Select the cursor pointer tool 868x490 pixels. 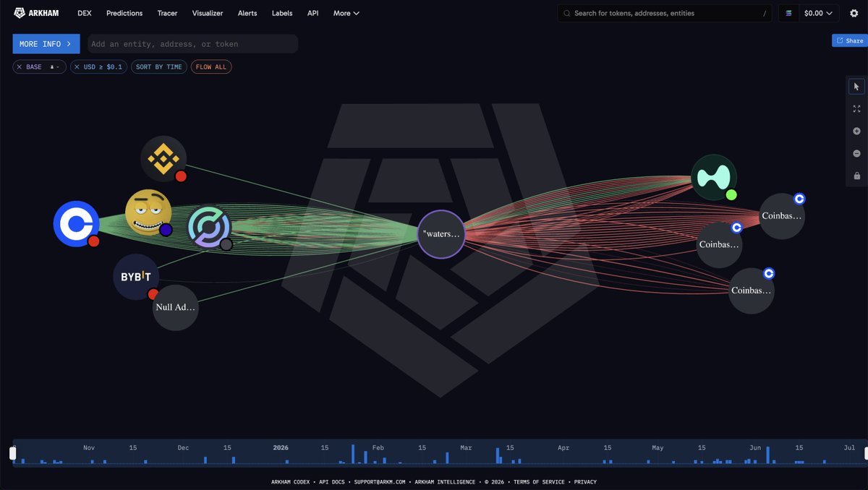(856, 87)
